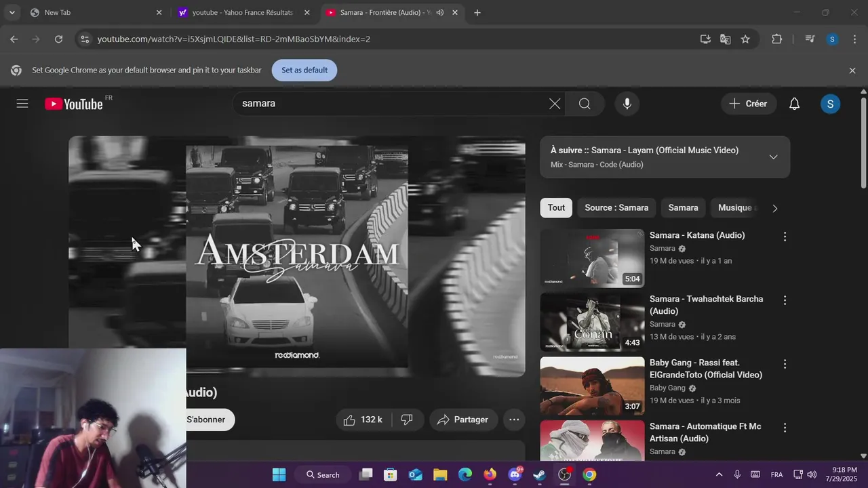Go to the YouTube home logo
This screenshot has width=868, height=488.
(74, 104)
